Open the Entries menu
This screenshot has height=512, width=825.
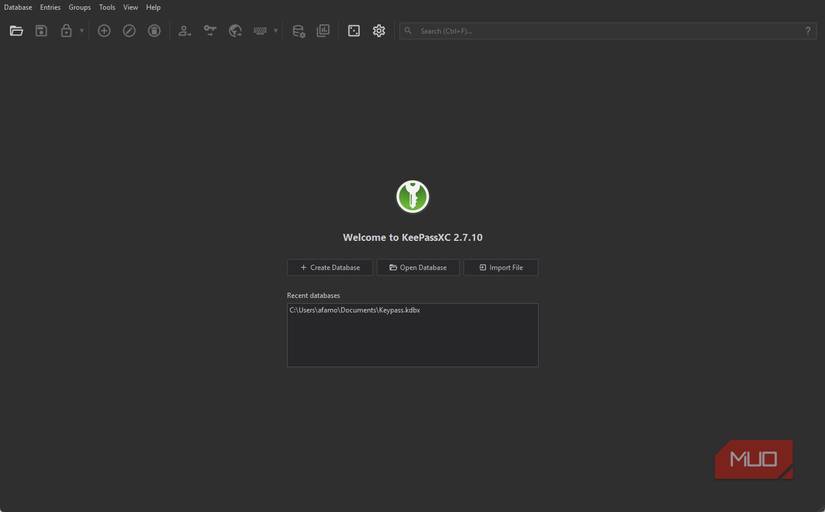[x=50, y=7]
